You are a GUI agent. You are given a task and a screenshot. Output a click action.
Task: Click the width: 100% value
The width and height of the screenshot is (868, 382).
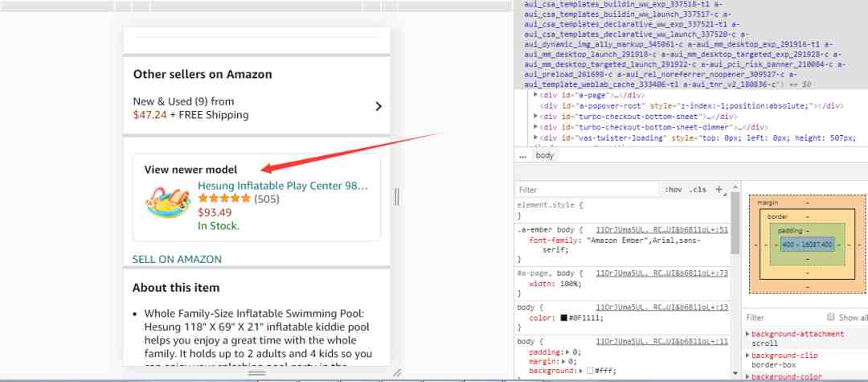pyautogui.click(x=570, y=284)
